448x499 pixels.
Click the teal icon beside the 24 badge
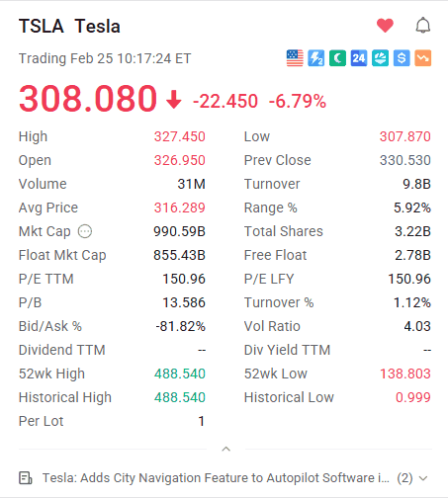pyautogui.click(x=380, y=58)
